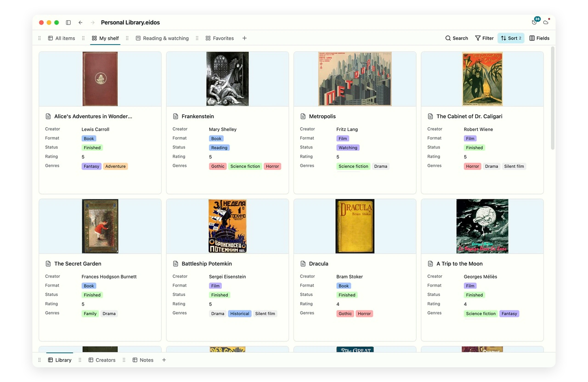Click the Battleship Potemkin poster image
The width and height of the screenshot is (588, 382).
(228, 226)
